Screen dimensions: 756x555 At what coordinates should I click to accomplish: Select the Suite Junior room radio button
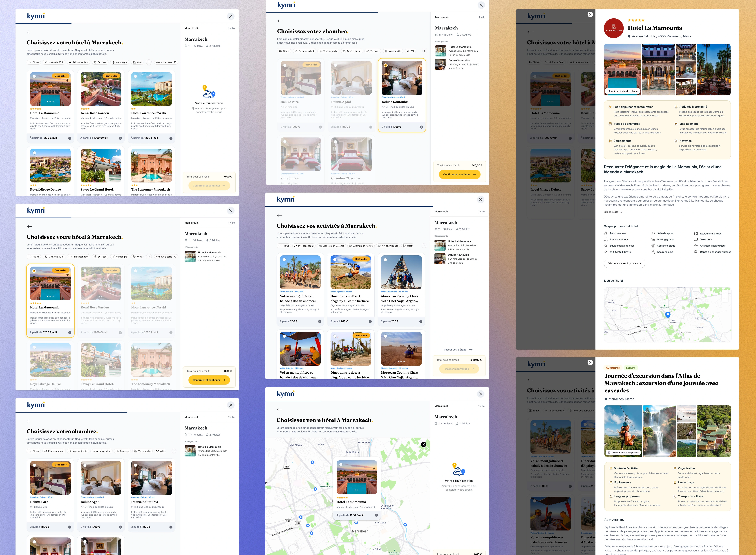[x=285, y=142]
